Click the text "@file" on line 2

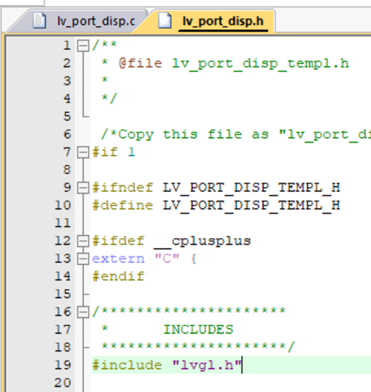(x=140, y=63)
